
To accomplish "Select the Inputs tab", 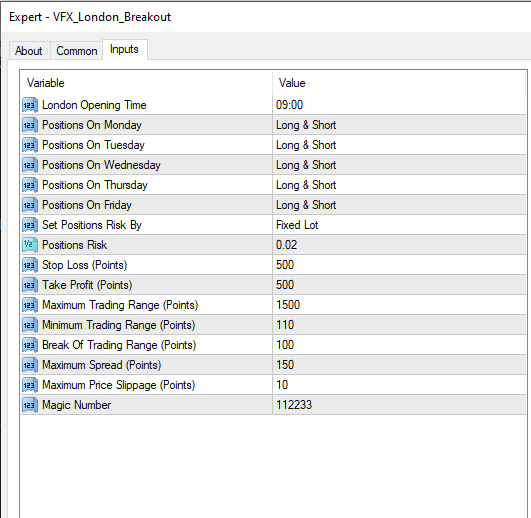I will (x=124, y=49).
